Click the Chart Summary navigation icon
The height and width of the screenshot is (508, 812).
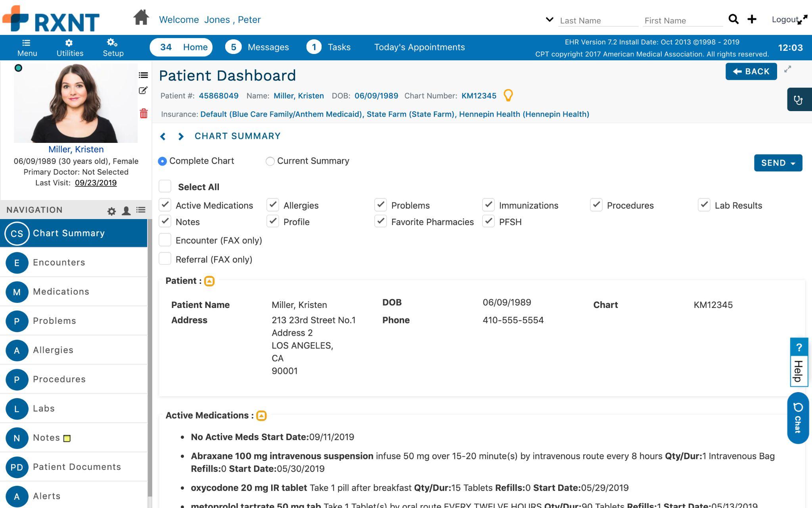(x=16, y=233)
